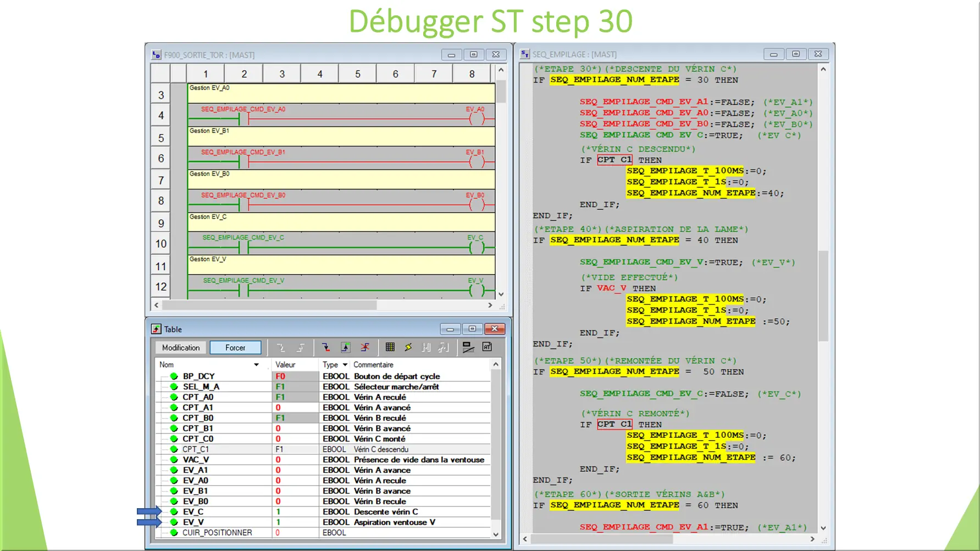Click the yellow lightning animation icon
Viewport: 980px width, 551px height.
coord(408,347)
